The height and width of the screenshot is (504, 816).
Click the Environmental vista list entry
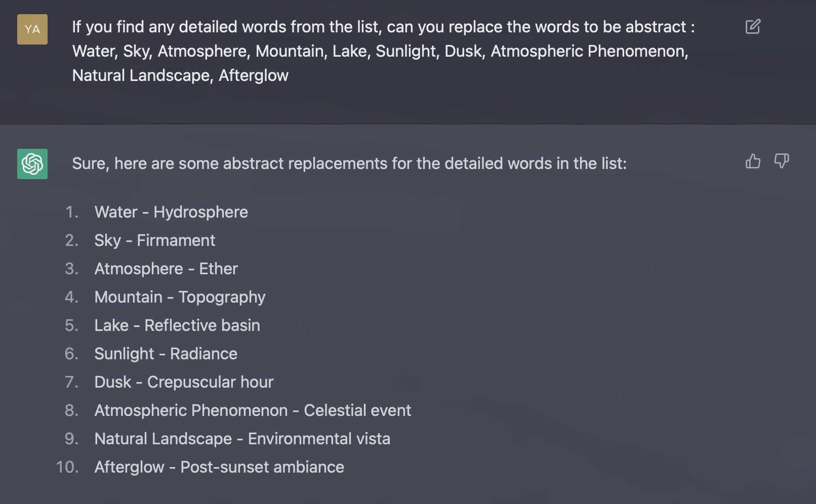[x=242, y=439]
